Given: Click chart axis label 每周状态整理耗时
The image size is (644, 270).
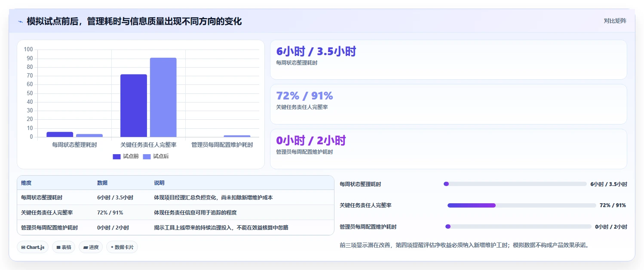Looking at the screenshot, I should click(74, 145).
